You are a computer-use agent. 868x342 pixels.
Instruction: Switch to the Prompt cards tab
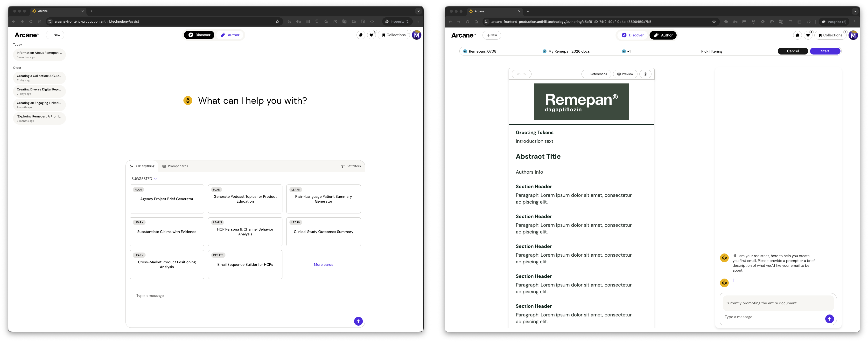175,166
